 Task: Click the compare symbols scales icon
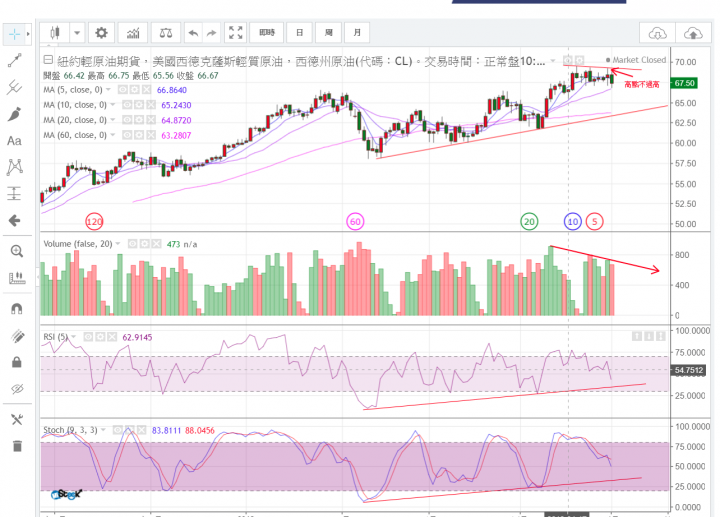(165, 32)
